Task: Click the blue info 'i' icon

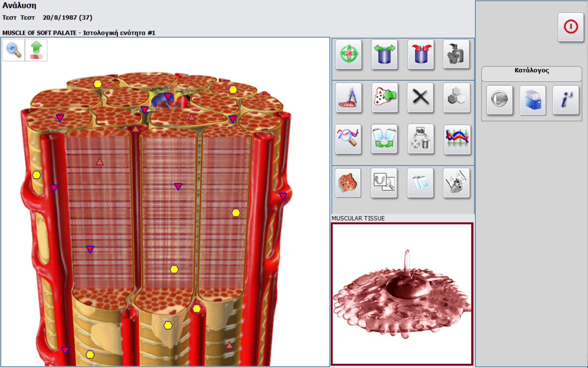Action: pyautogui.click(x=566, y=100)
